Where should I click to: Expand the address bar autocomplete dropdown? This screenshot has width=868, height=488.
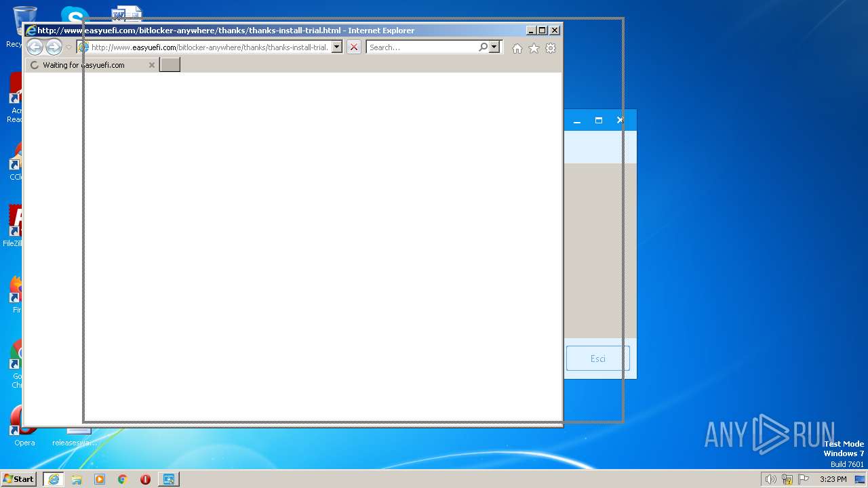[336, 47]
